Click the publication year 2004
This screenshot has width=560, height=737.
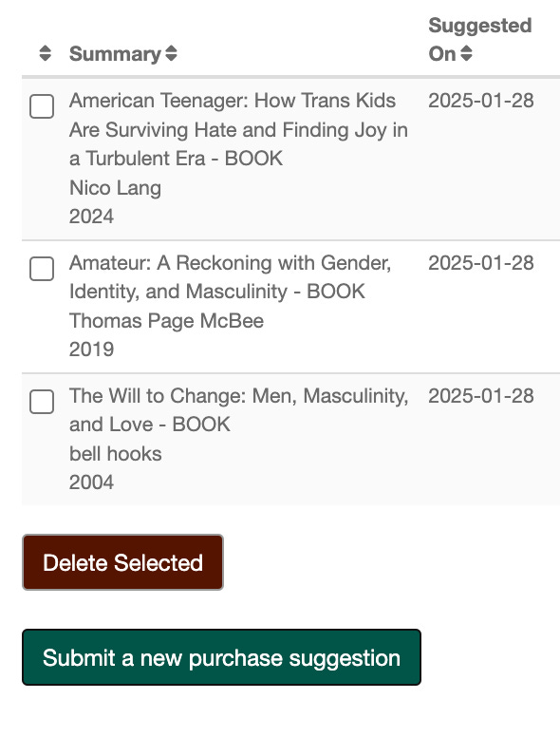(x=91, y=482)
